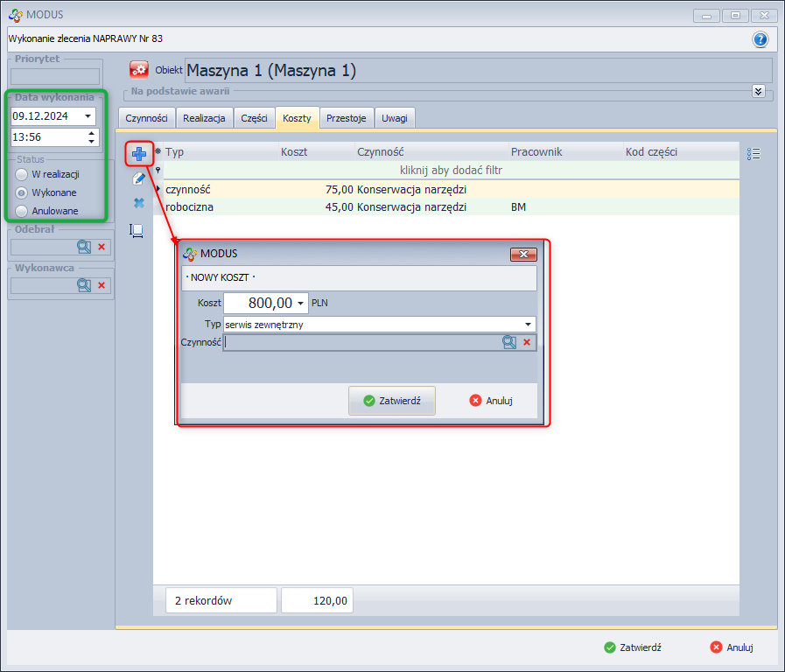Open the Przestoje tab
The height and width of the screenshot is (672, 785).
pos(347,118)
